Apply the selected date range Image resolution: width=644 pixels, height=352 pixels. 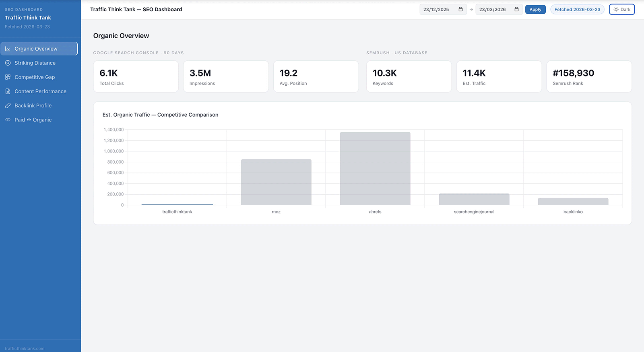tap(535, 9)
